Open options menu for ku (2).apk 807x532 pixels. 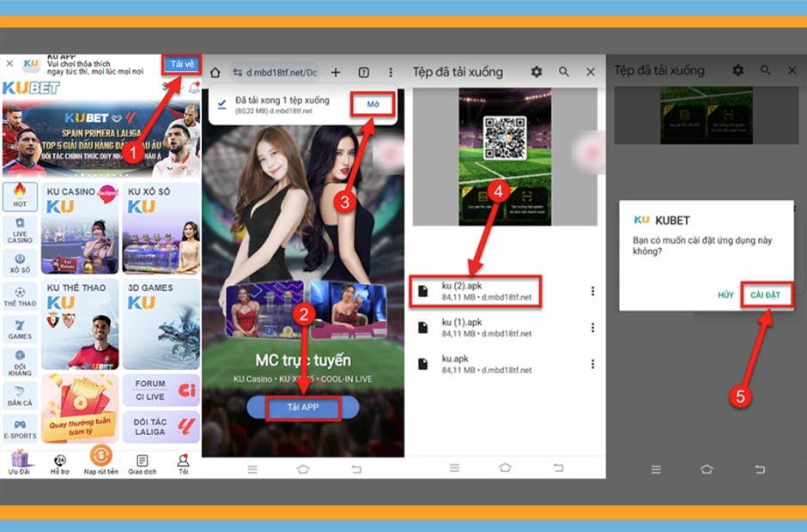point(593,291)
